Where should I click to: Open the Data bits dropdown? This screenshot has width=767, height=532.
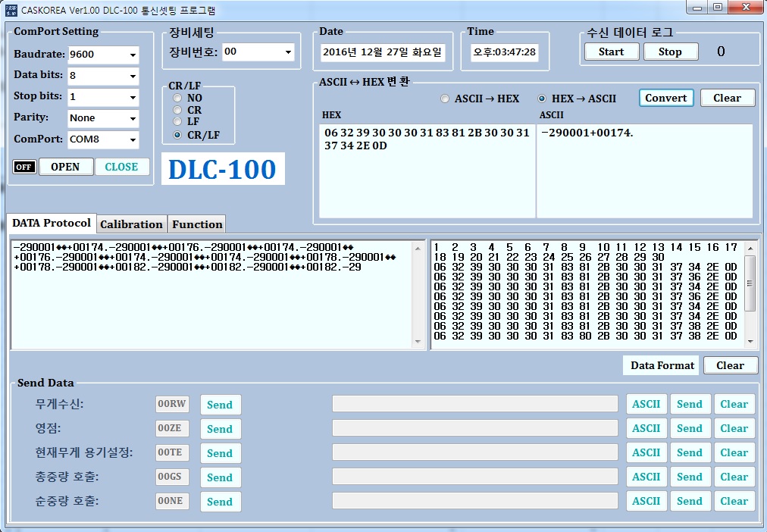[x=103, y=76]
